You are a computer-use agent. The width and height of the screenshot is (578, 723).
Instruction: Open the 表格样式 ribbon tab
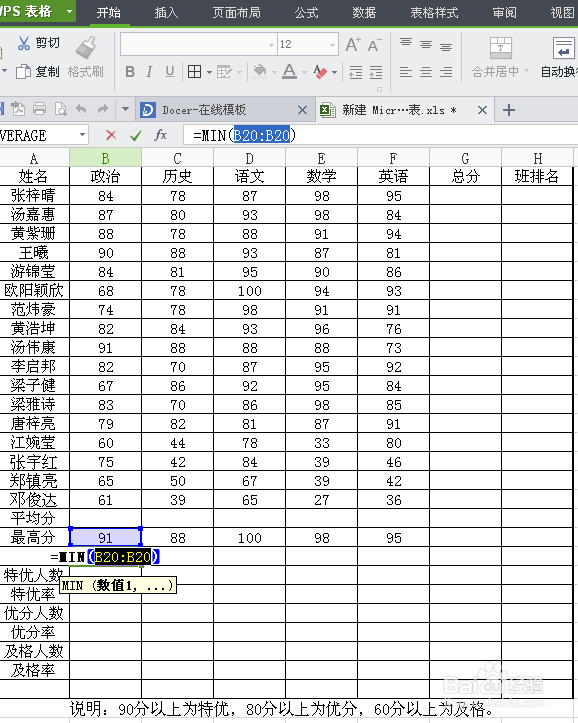tap(434, 12)
